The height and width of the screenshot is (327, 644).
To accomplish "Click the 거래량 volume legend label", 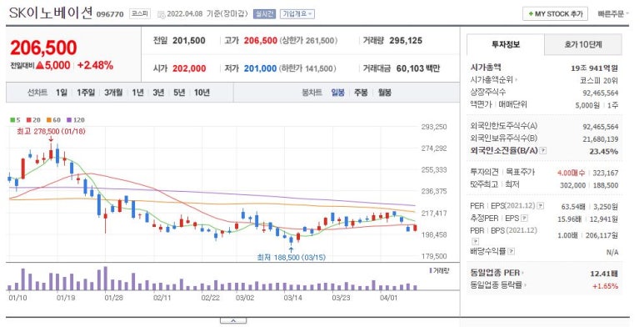I will [439, 270].
